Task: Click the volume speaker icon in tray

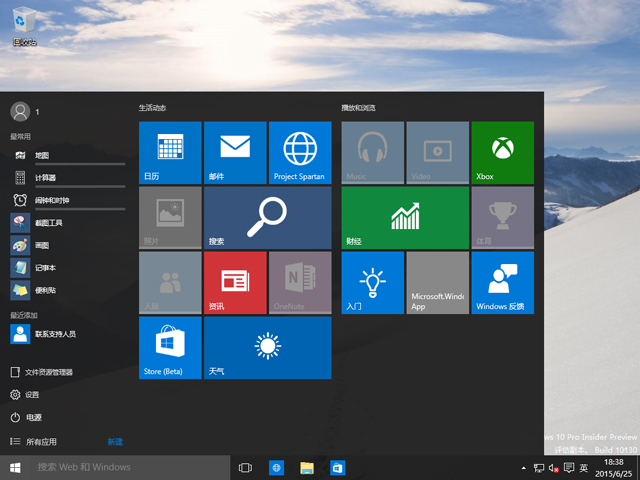Action: pyautogui.click(x=554, y=468)
